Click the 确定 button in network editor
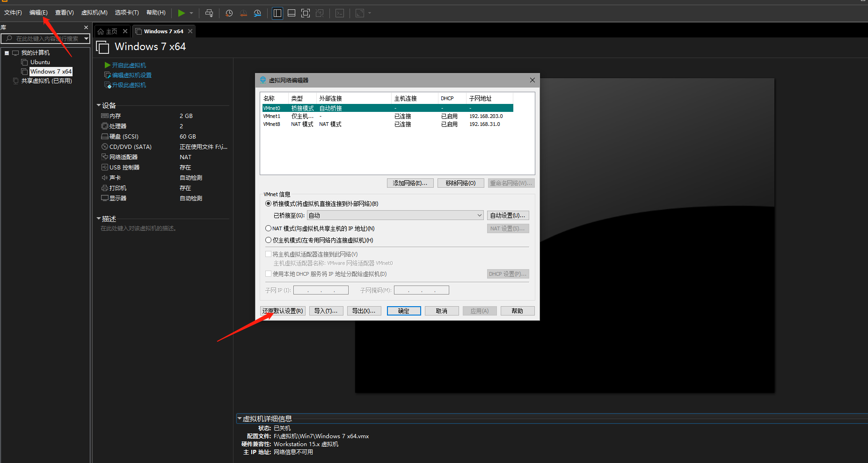 [404, 311]
